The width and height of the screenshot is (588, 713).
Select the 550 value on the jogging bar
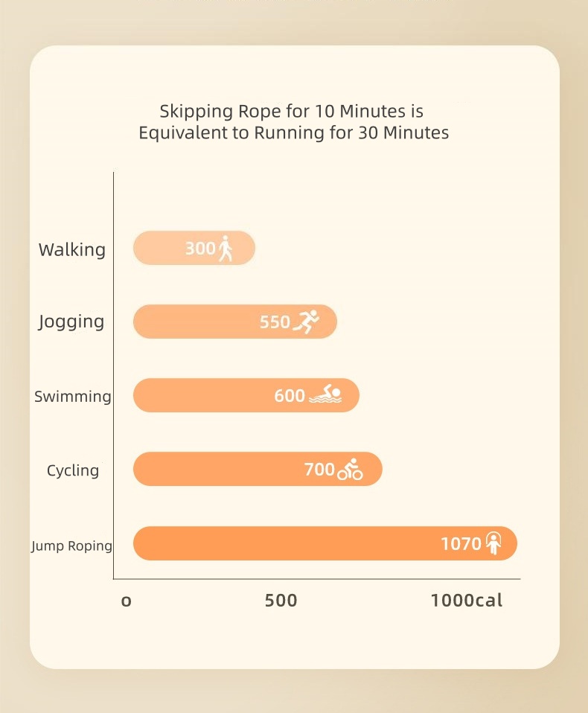(275, 322)
